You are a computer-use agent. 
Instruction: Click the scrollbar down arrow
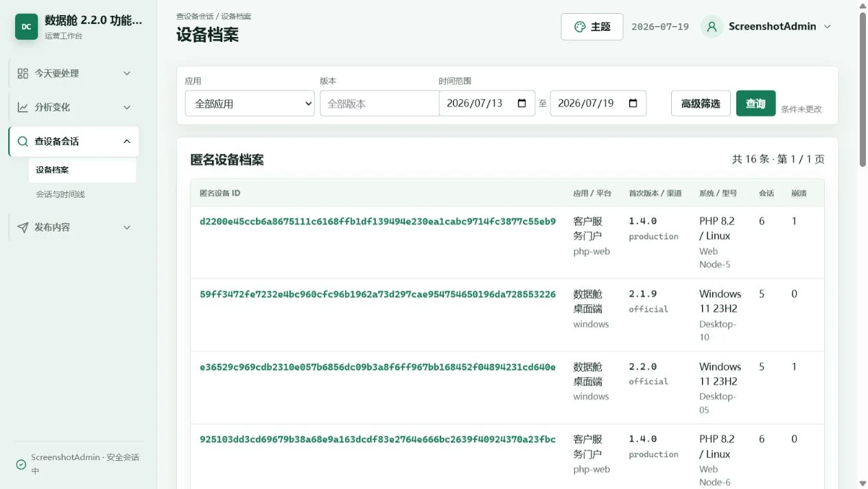[x=863, y=483]
